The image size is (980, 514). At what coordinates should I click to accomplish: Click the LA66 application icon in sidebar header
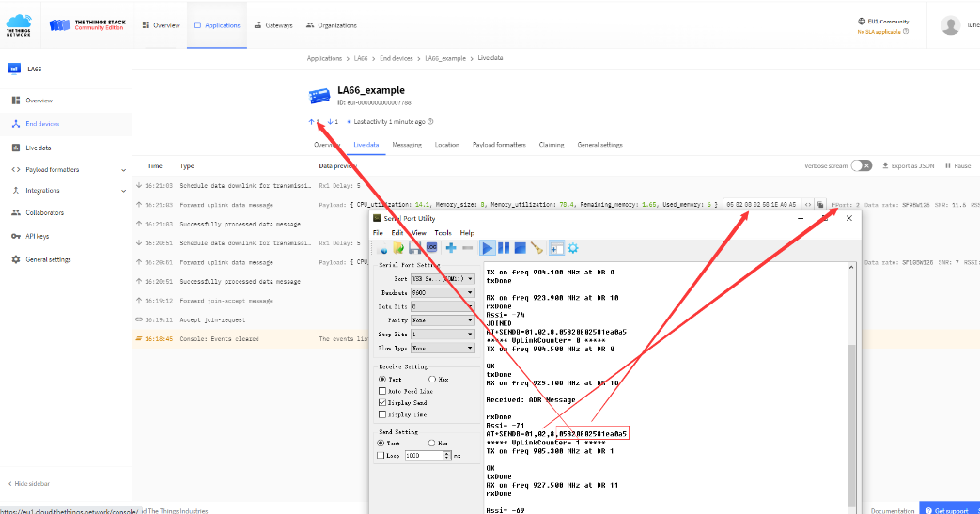pos(14,69)
